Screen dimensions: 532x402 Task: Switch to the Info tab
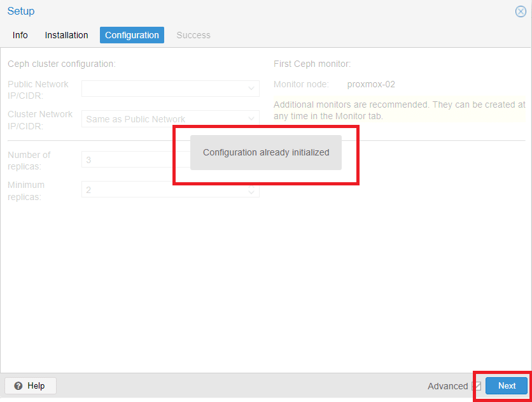[20, 35]
